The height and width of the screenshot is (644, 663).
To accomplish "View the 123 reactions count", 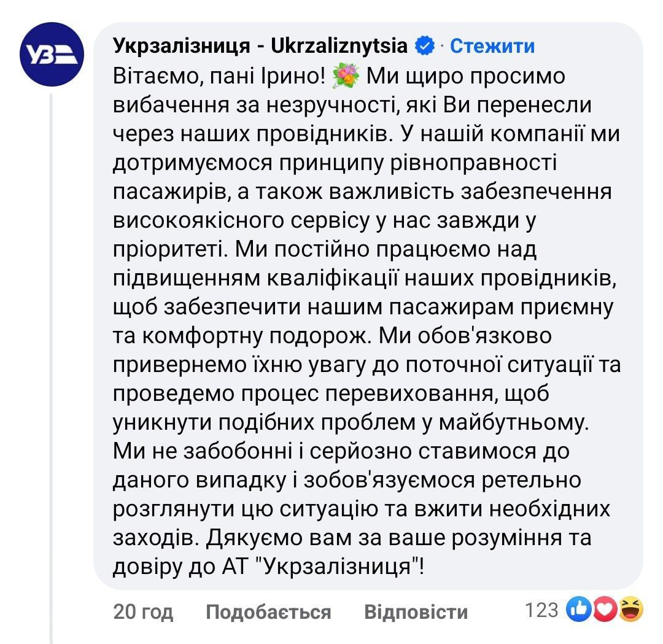I will click(x=542, y=610).
